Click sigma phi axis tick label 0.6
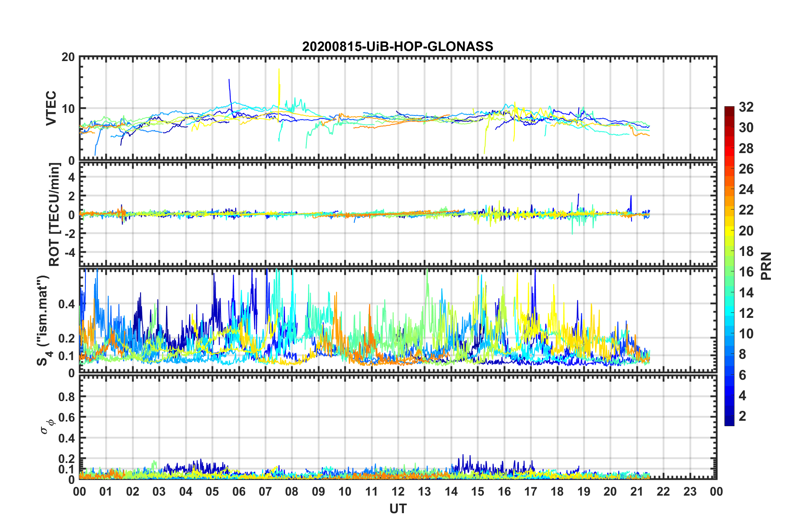The width and height of the screenshot is (796, 532). [x=67, y=417]
